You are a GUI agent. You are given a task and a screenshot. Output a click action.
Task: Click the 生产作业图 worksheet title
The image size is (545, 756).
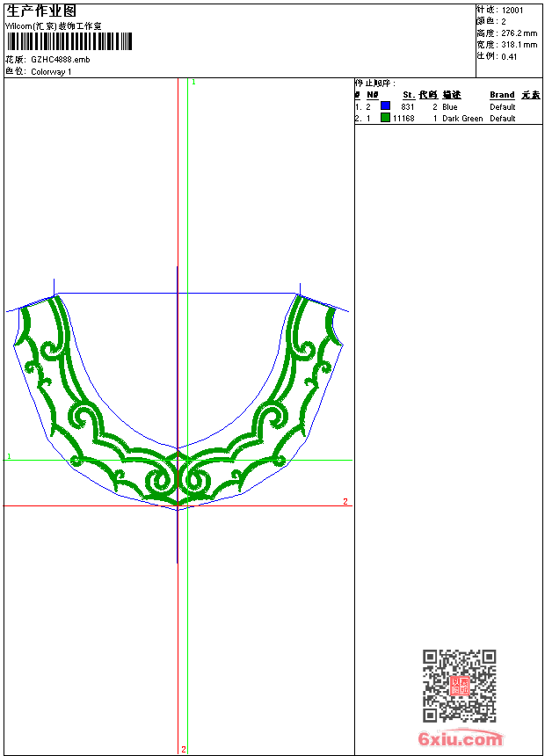(x=41, y=11)
